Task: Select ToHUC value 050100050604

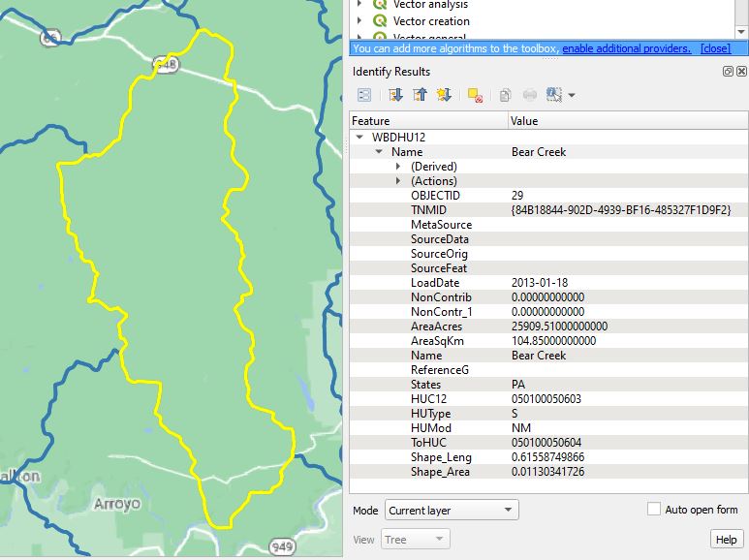Action: click(x=546, y=443)
